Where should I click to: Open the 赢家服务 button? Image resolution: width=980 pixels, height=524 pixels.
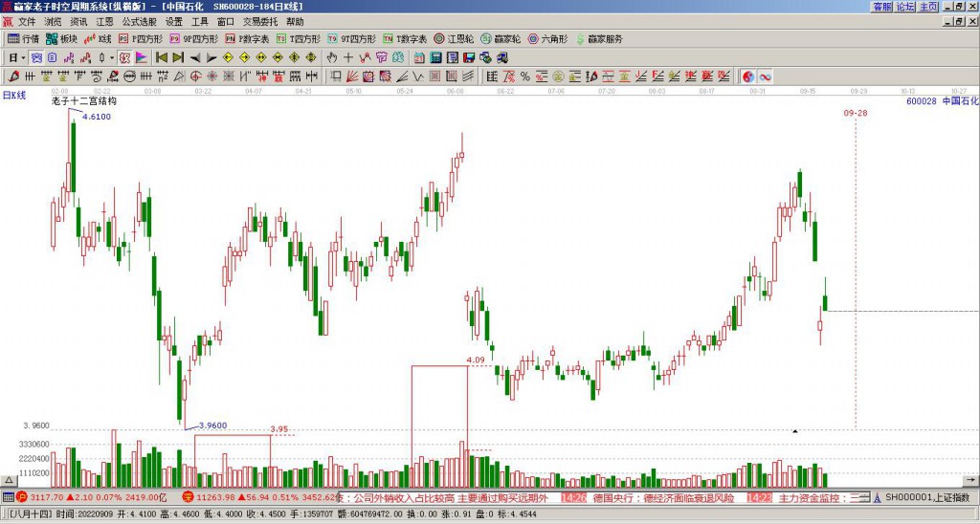pos(599,38)
